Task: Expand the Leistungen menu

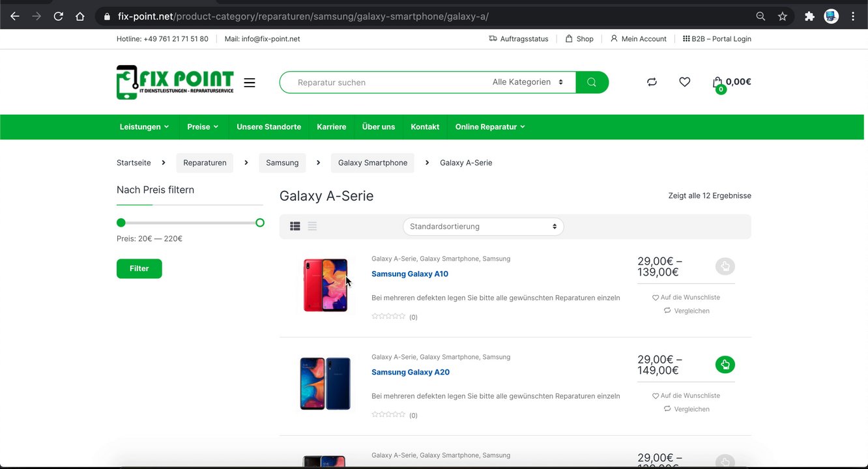Action: tap(144, 127)
